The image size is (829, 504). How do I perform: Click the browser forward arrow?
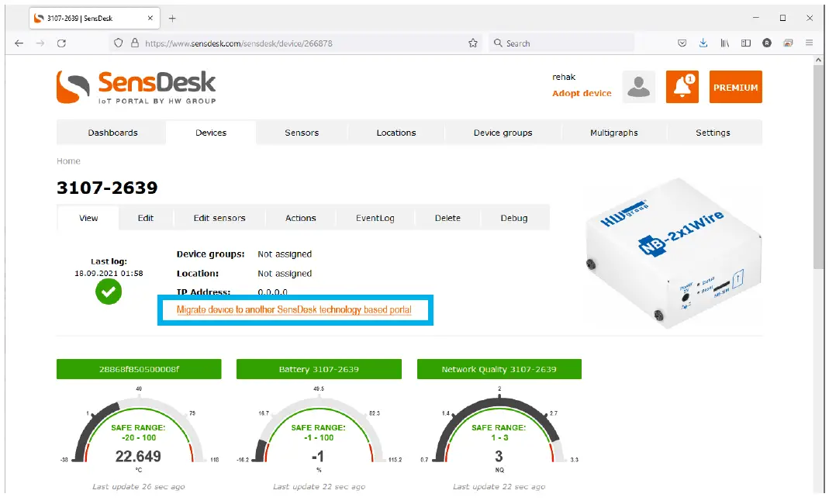[40, 43]
